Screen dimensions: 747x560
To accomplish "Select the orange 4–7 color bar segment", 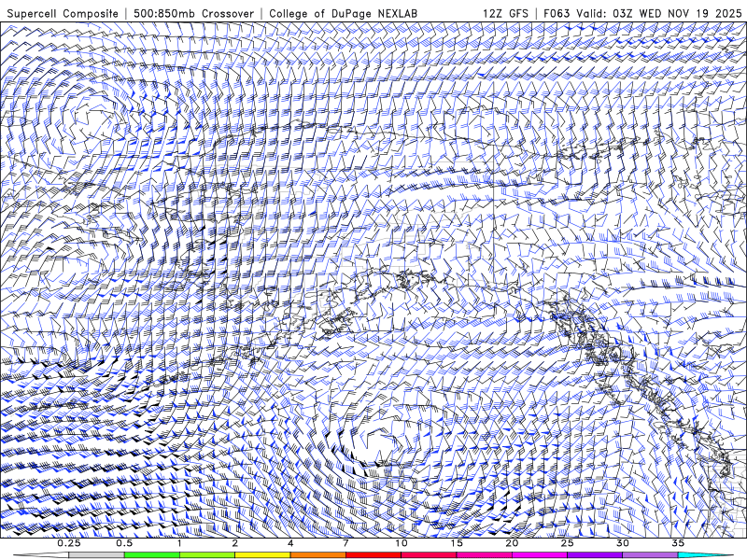I will [317, 555].
